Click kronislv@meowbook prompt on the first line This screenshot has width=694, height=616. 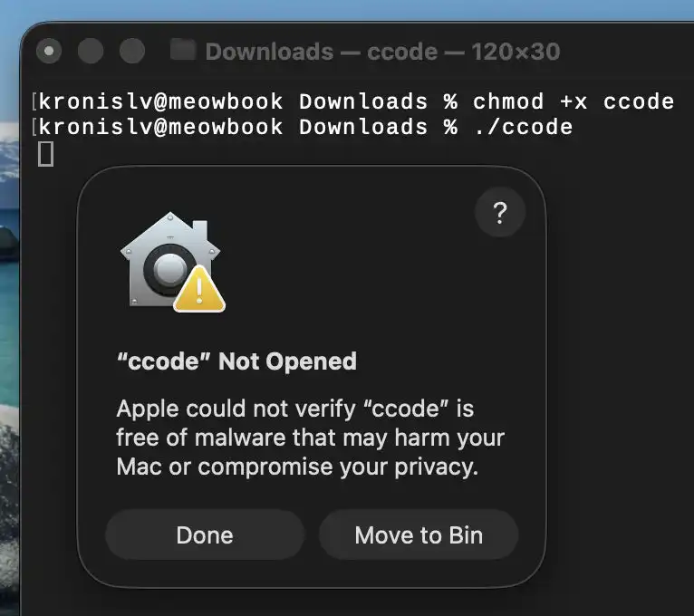[x=160, y=101]
